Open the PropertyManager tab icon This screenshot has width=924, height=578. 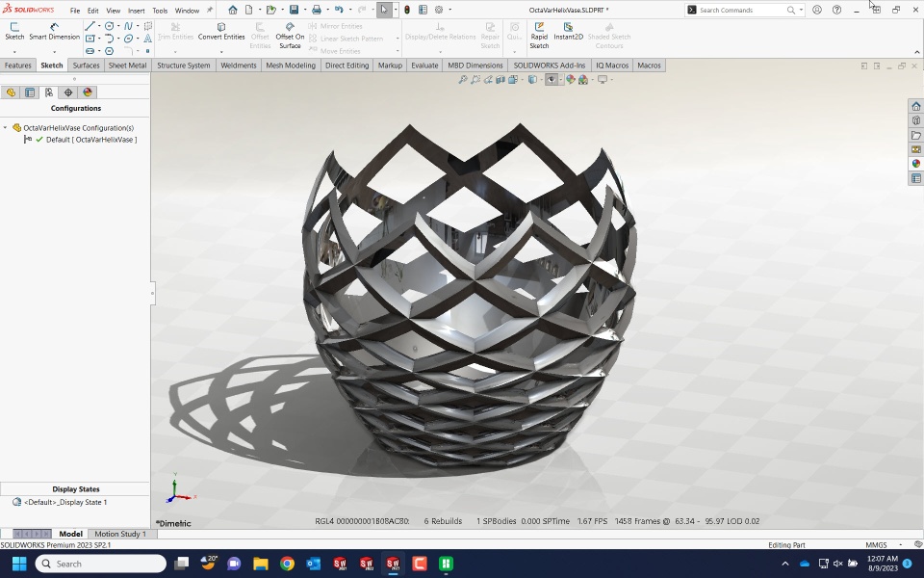[30, 92]
